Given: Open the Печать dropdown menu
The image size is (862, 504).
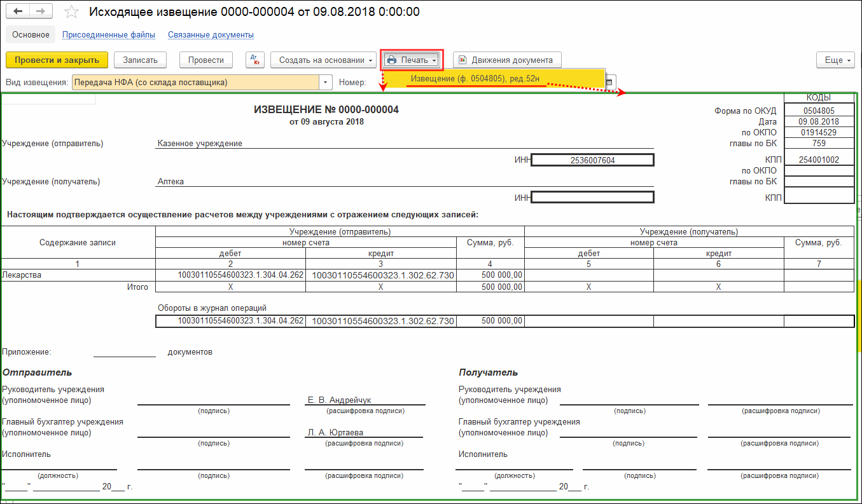Looking at the screenshot, I should pyautogui.click(x=412, y=60).
